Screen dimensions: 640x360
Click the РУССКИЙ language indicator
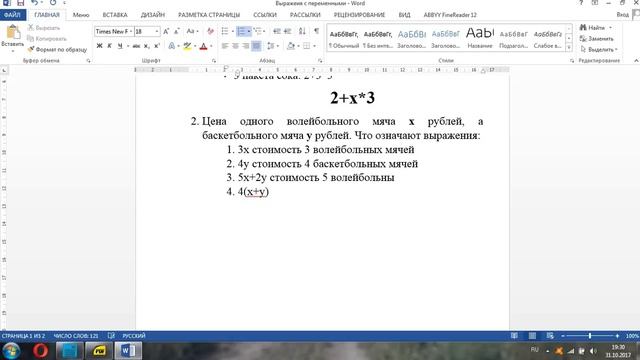(x=134, y=336)
